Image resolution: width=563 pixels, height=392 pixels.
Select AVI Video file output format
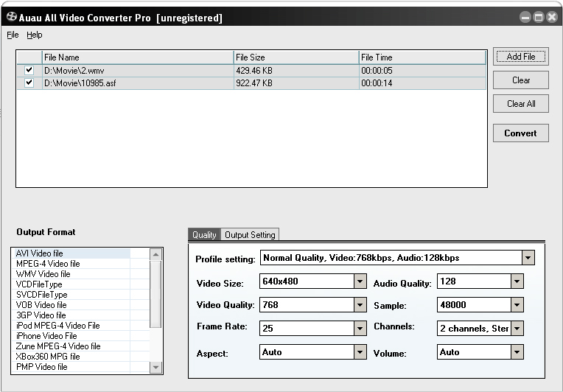coord(71,253)
